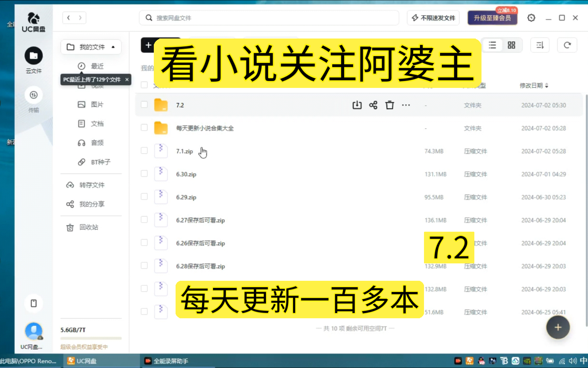
Task: Open 音频 audio category
Action: pyautogui.click(x=91, y=143)
